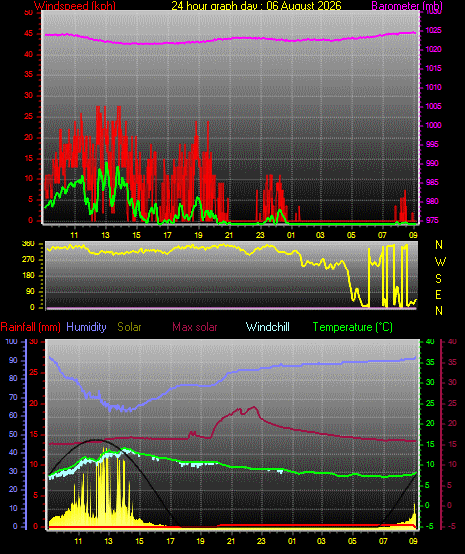465x554 pixels.
Task: Click the 24 hour graph day title
Action: 257,6
